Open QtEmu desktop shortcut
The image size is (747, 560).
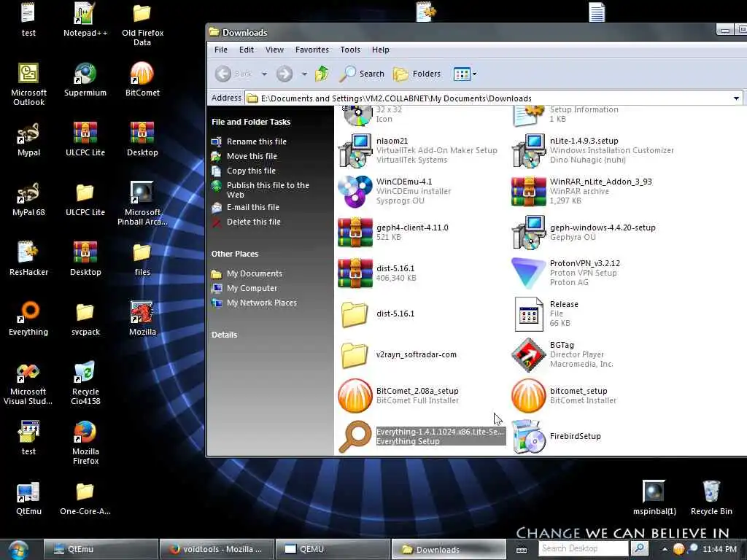click(x=28, y=499)
